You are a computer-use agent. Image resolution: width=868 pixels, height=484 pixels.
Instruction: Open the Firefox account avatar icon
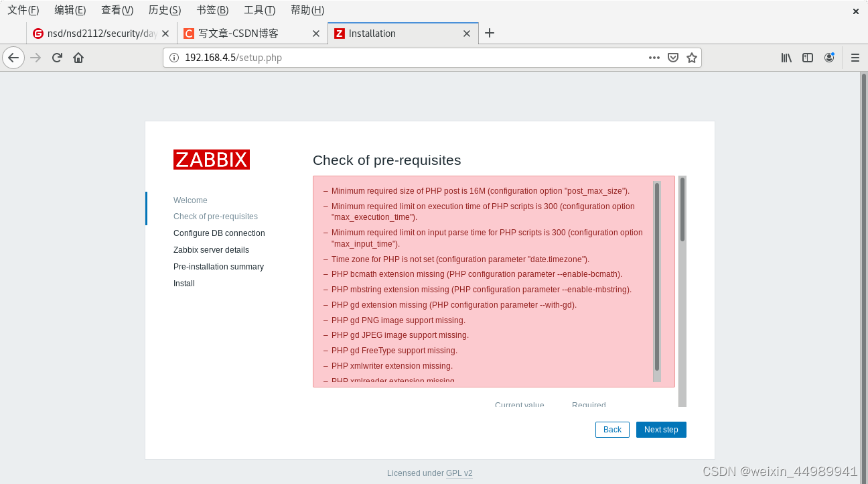829,58
